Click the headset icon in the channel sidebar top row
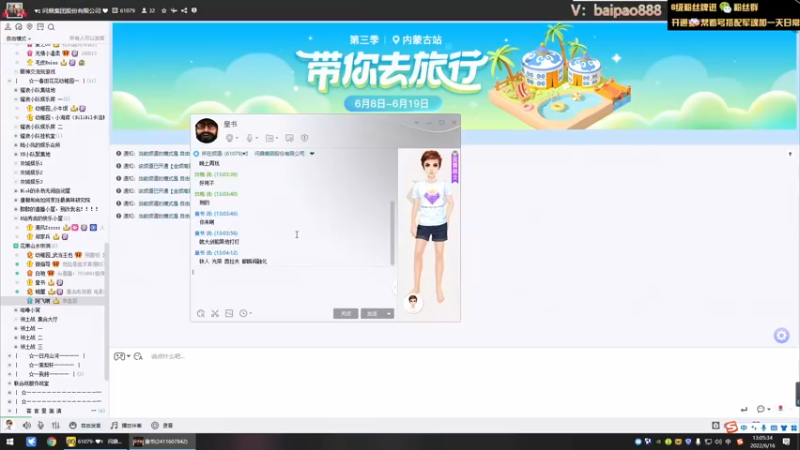 19,27
